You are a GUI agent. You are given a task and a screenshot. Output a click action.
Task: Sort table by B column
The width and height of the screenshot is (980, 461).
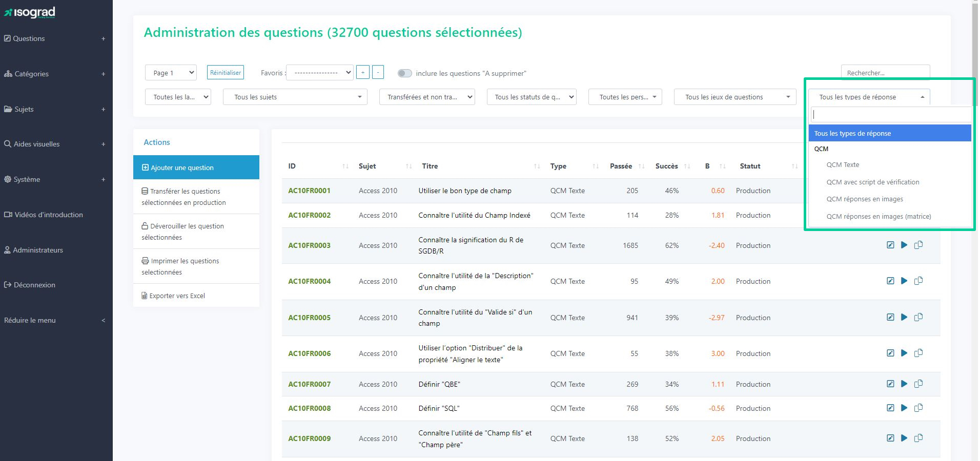point(715,166)
